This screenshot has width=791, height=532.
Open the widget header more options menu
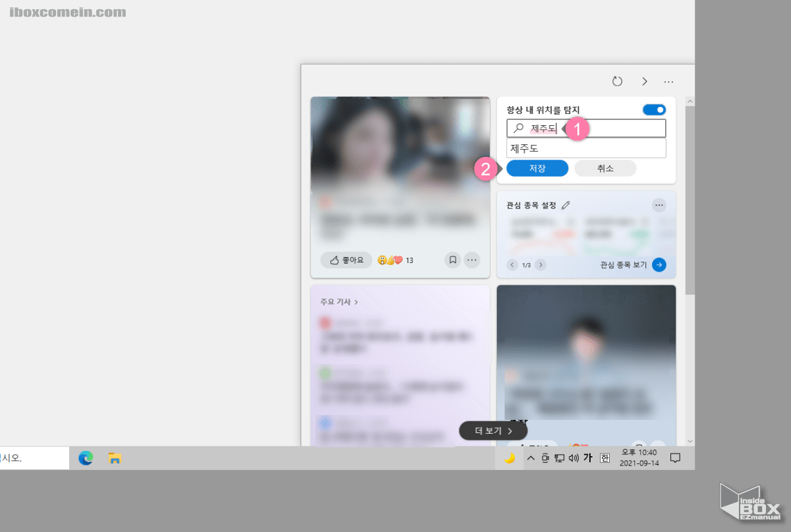[668, 82]
